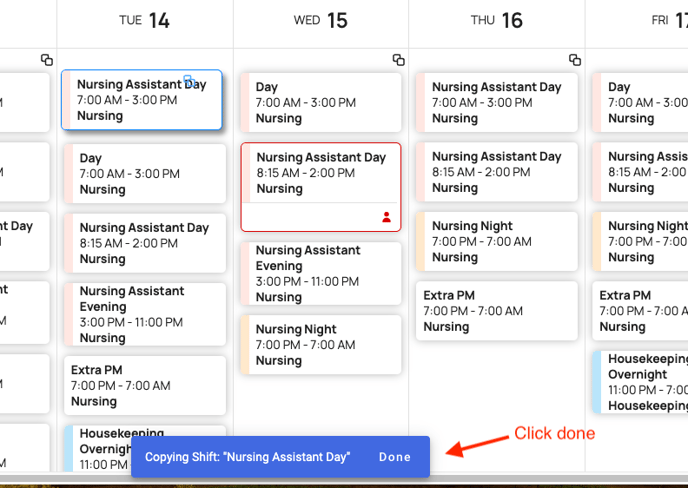Select the THU 16 day header
Image resolution: width=688 pixels, height=488 pixels.
(497, 20)
